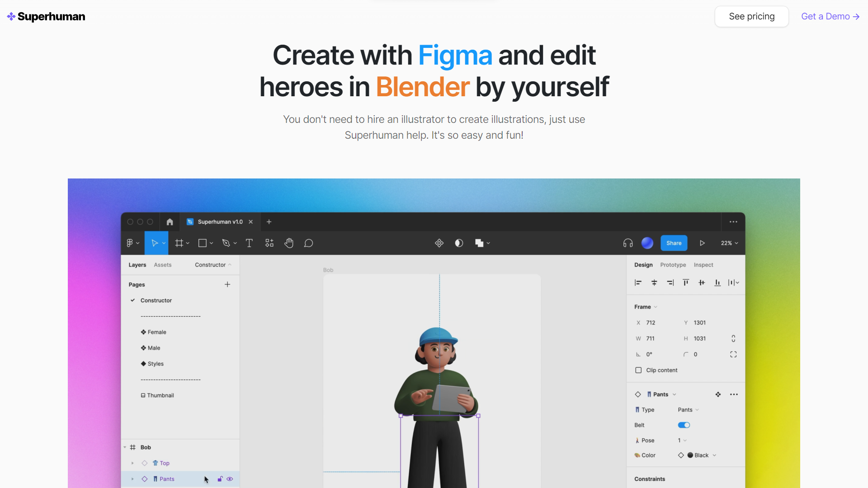Viewport: 868px width, 488px height.
Task: Expand the Pants layer arrow
Action: pyautogui.click(x=132, y=479)
